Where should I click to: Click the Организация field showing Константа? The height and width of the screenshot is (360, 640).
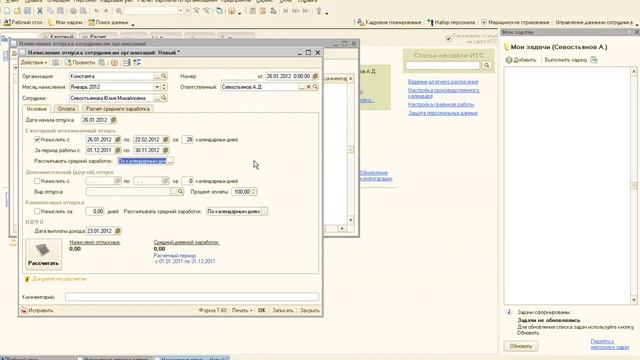[111, 76]
